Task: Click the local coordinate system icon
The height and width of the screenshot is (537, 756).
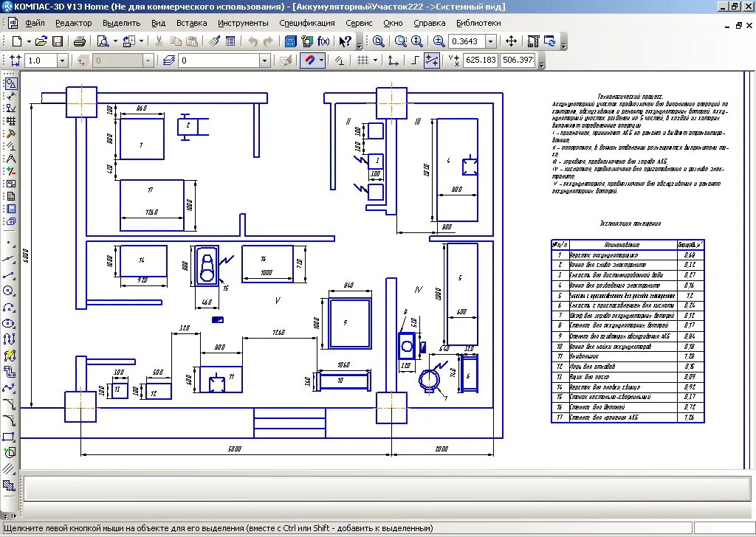Action: 393,60
